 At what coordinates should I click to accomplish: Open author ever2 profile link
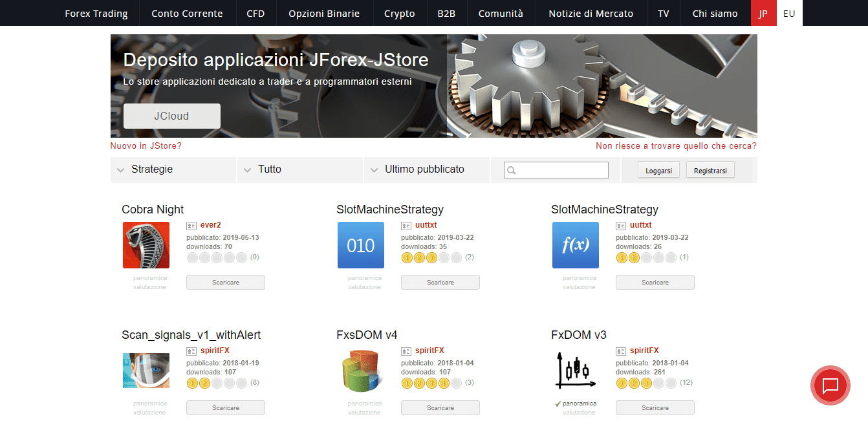pyautogui.click(x=211, y=225)
